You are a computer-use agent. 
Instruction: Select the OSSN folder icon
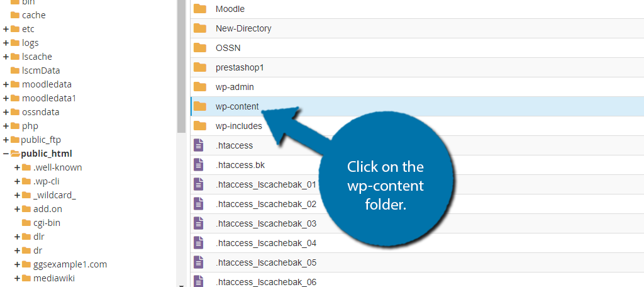[200, 48]
